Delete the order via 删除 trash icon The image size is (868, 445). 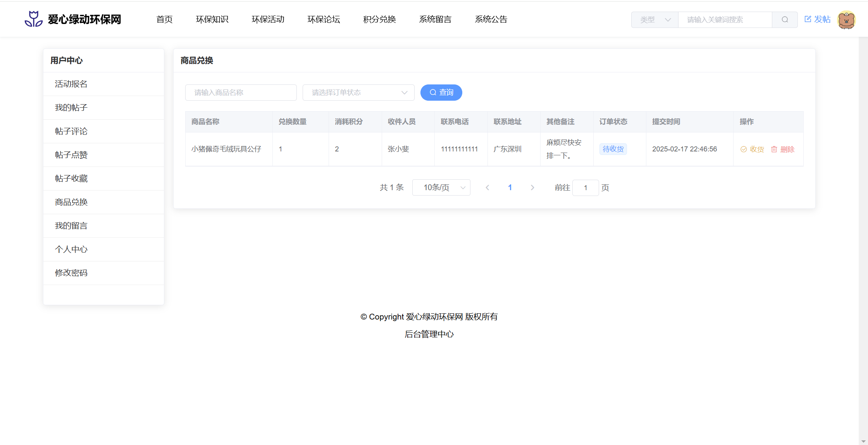(x=774, y=149)
